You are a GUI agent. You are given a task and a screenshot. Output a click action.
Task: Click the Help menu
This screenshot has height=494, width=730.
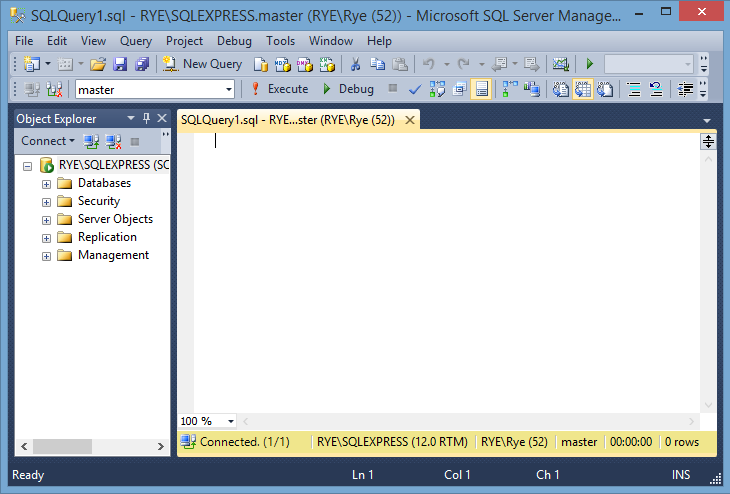click(379, 41)
